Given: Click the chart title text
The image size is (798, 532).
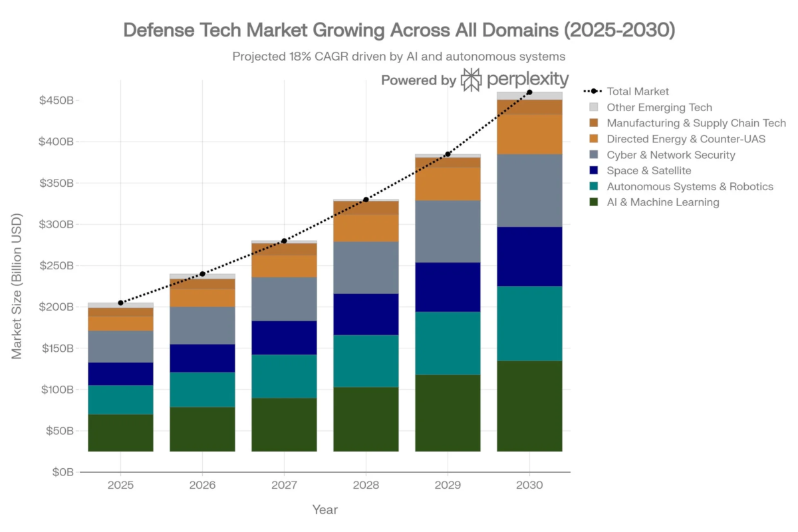Looking at the screenshot, I should [399, 31].
